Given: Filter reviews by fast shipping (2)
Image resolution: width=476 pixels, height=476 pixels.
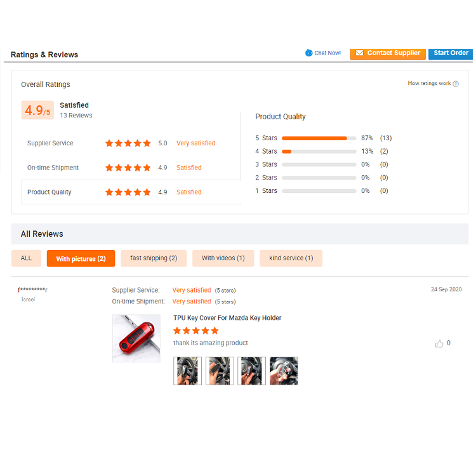Looking at the screenshot, I should 154,258.
